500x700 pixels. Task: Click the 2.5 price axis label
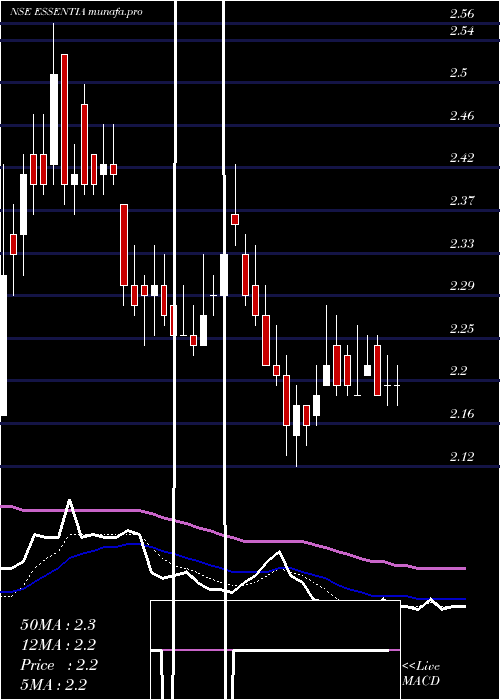pyautogui.click(x=459, y=72)
